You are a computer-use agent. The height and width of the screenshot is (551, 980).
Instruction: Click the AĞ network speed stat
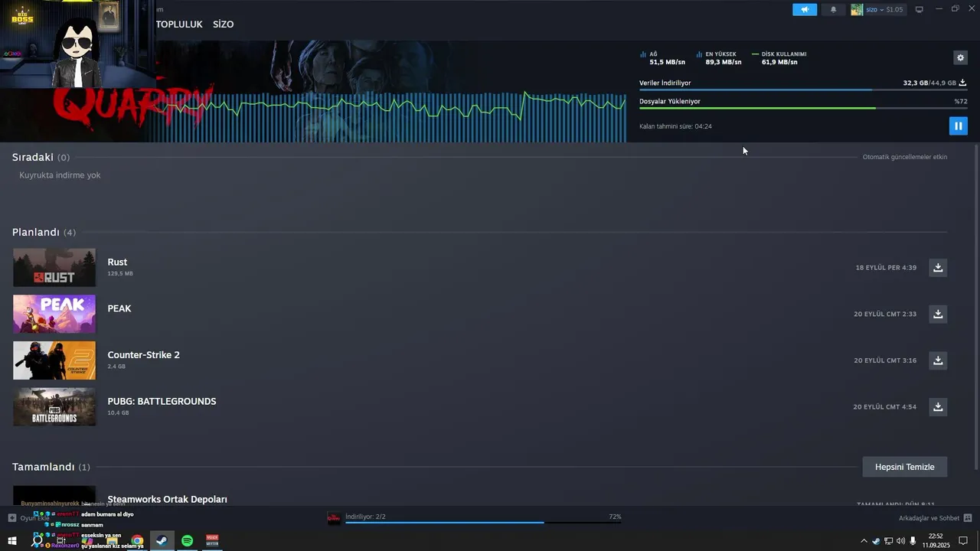coord(663,58)
